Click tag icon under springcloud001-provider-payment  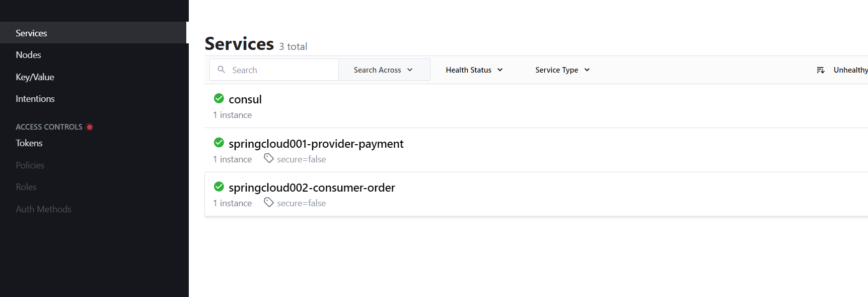(269, 158)
